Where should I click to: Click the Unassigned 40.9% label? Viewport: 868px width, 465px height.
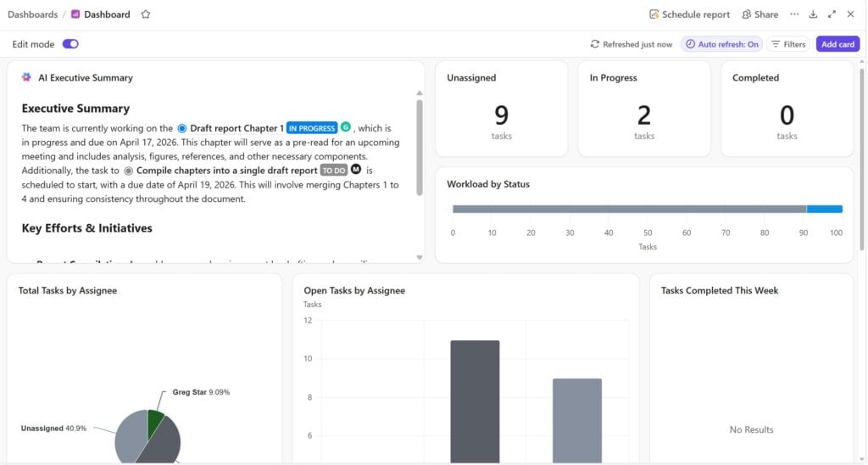click(53, 428)
